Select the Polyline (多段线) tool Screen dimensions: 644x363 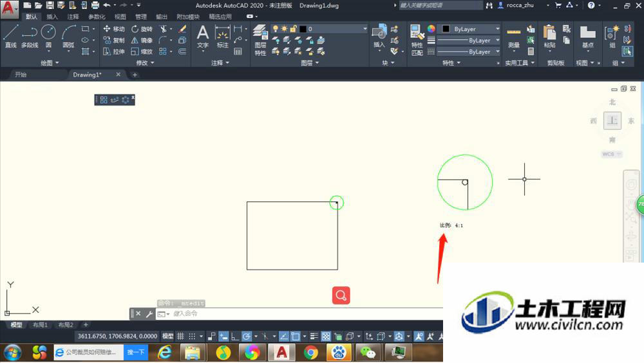30,36
